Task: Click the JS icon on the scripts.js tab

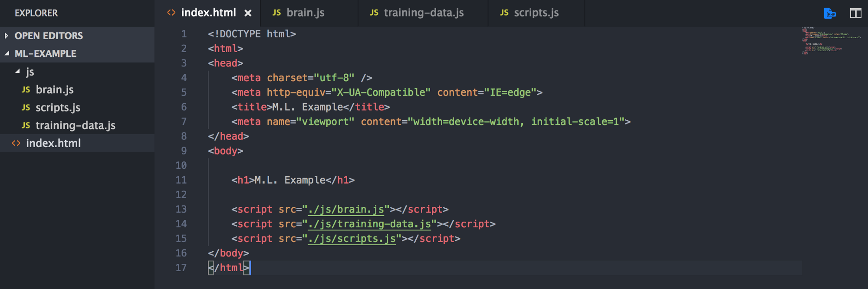Action: [x=504, y=13]
